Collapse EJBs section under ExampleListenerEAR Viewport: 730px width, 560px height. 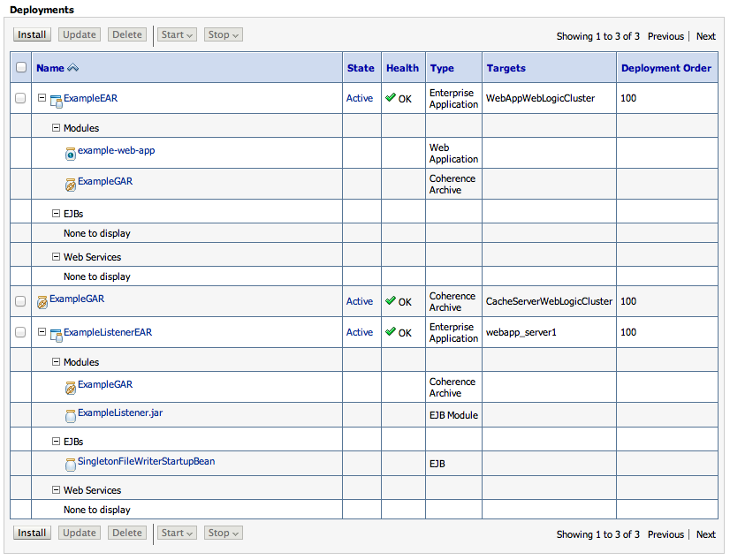(x=56, y=442)
